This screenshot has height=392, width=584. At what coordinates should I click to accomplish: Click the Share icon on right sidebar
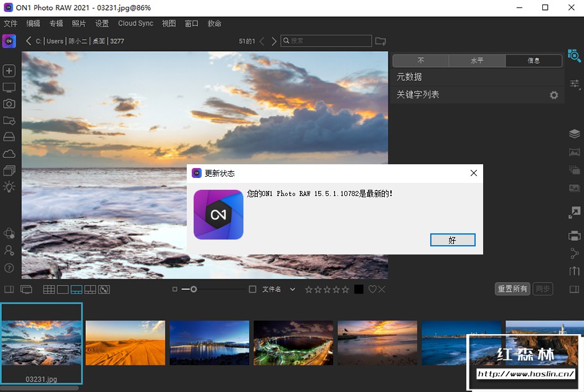tap(574, 253)
